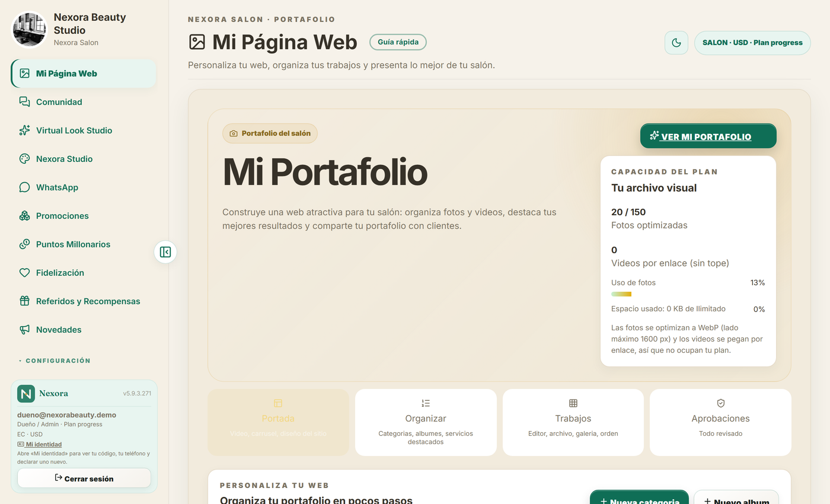This screenshot has width=830, height=504.
Task: Click the Portafolio del salón badge
Action: click(x=270, y=133)
